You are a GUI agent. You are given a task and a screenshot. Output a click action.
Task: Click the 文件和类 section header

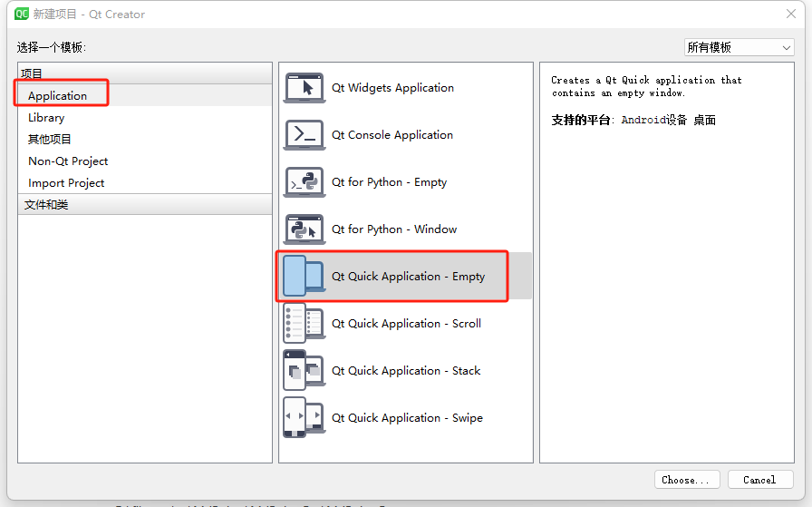point(145,205)
